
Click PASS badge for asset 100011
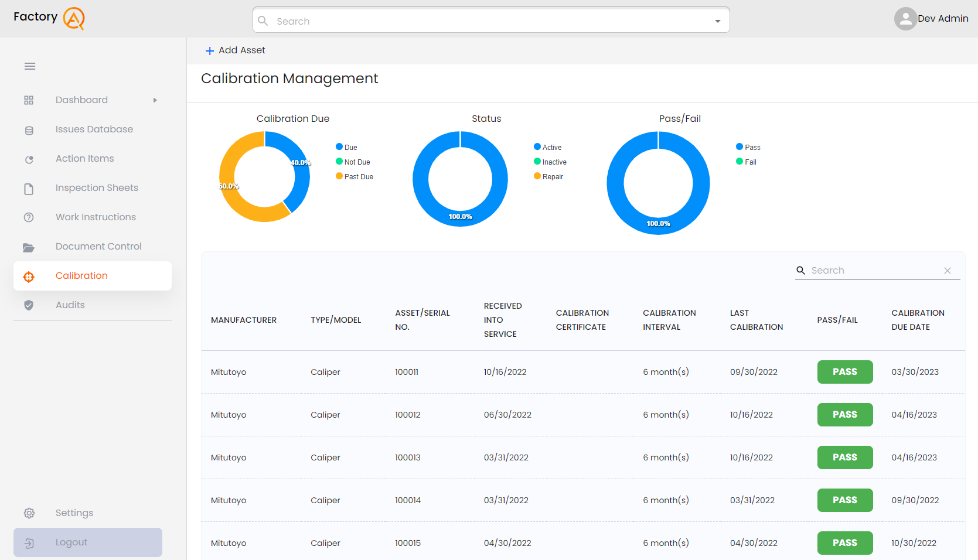(x=845, y=372)
